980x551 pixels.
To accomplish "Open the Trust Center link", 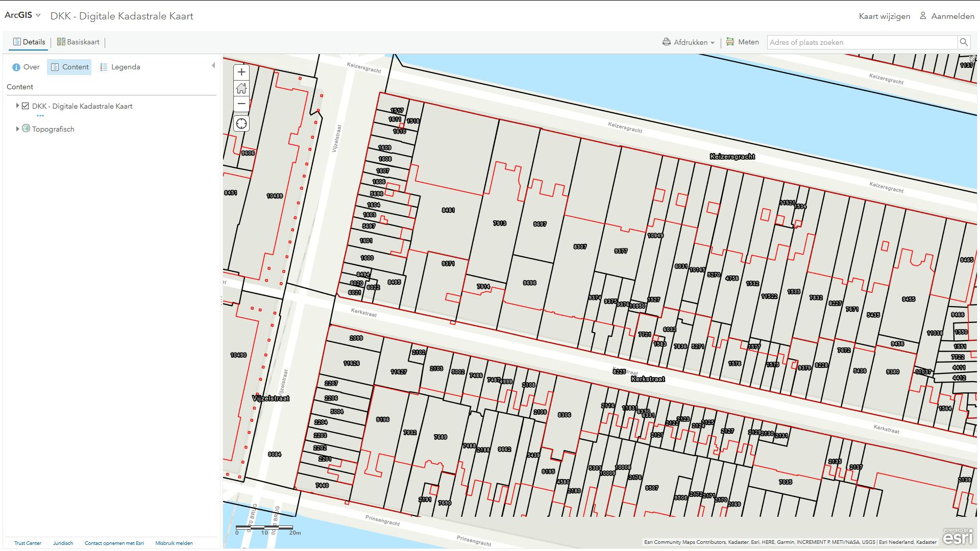I will (x=28, y=543).
